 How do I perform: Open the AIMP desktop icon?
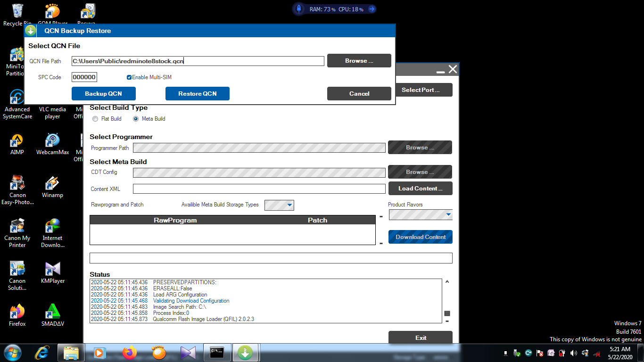[17, 144]
